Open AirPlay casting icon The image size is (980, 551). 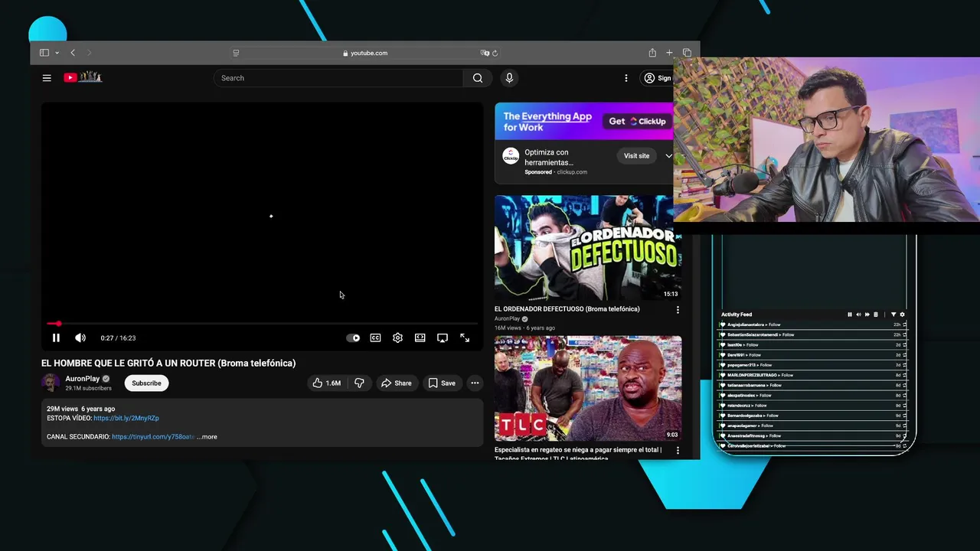[443, 338]
